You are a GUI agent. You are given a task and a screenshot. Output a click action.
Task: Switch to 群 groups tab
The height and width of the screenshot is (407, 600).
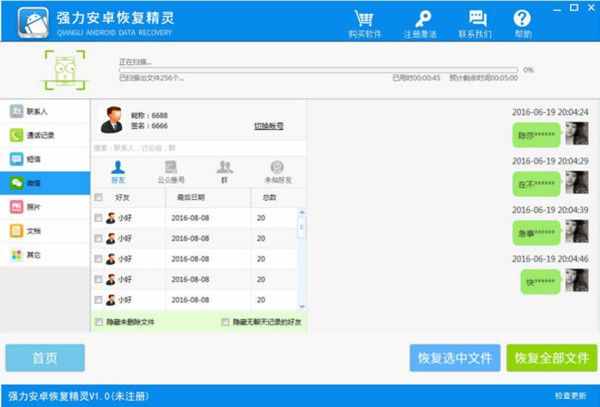tap(225, 170)
